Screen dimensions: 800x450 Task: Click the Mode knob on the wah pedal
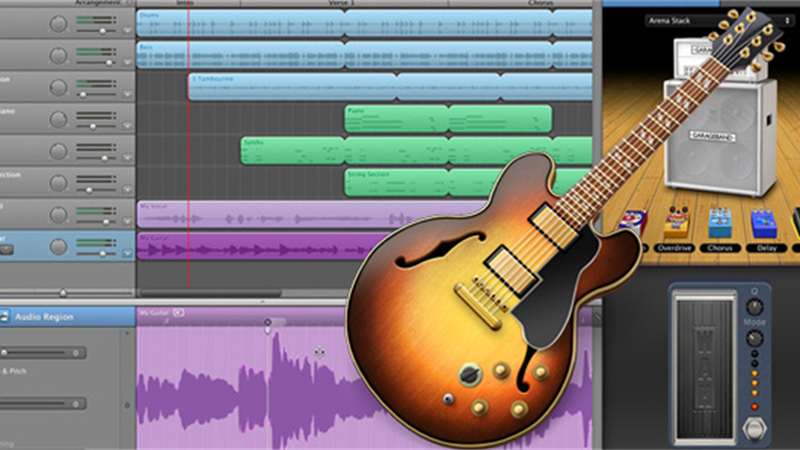tap(755, 338)
